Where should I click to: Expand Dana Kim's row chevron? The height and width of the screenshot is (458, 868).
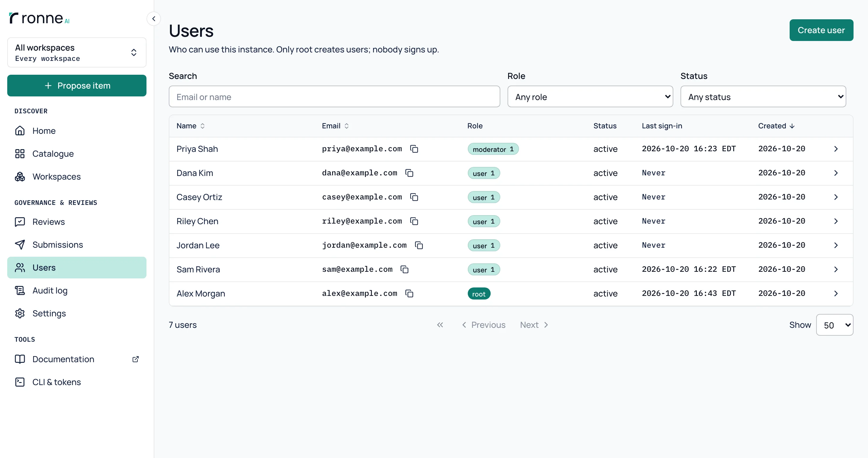(836, 173)
